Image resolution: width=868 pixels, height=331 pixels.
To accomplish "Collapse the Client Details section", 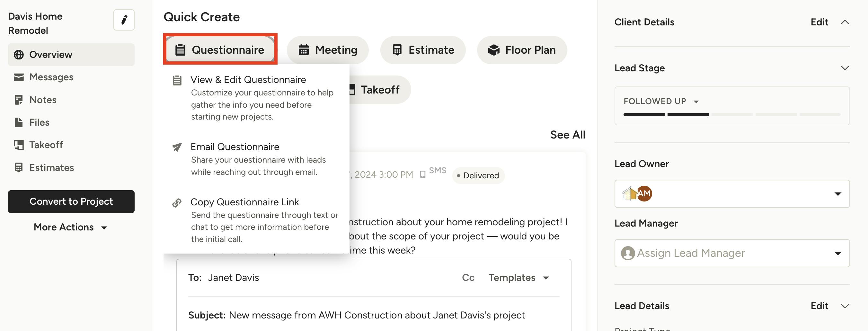I will click(846, 22).
